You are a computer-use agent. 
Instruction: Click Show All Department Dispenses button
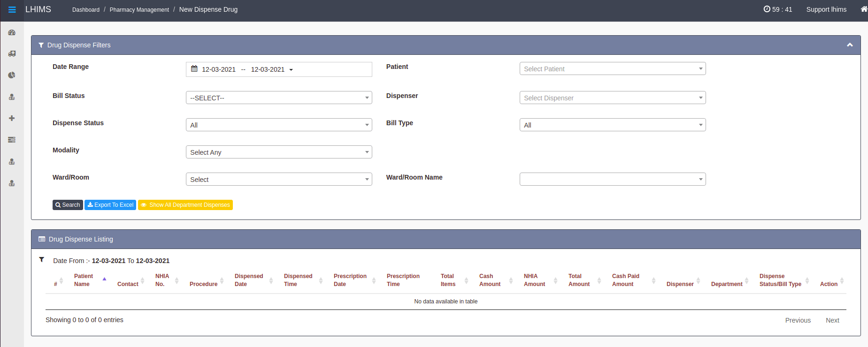pyautogui.click(x=185, y=205)
